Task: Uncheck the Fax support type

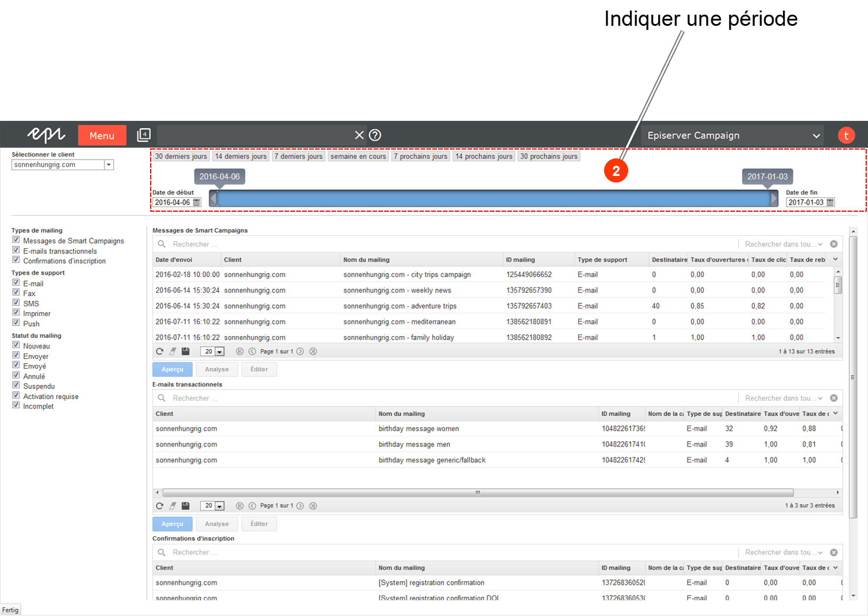Action: pos(16,293)
